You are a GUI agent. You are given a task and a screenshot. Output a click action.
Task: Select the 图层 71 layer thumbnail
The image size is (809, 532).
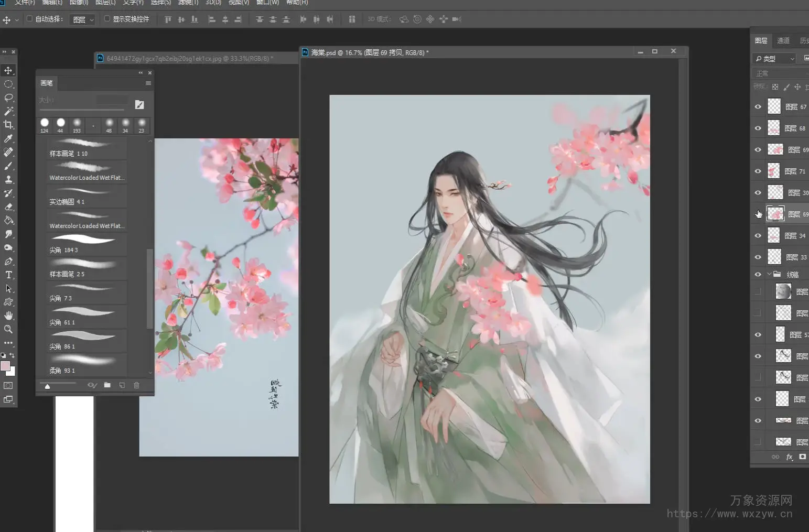[x=774, y=171]
